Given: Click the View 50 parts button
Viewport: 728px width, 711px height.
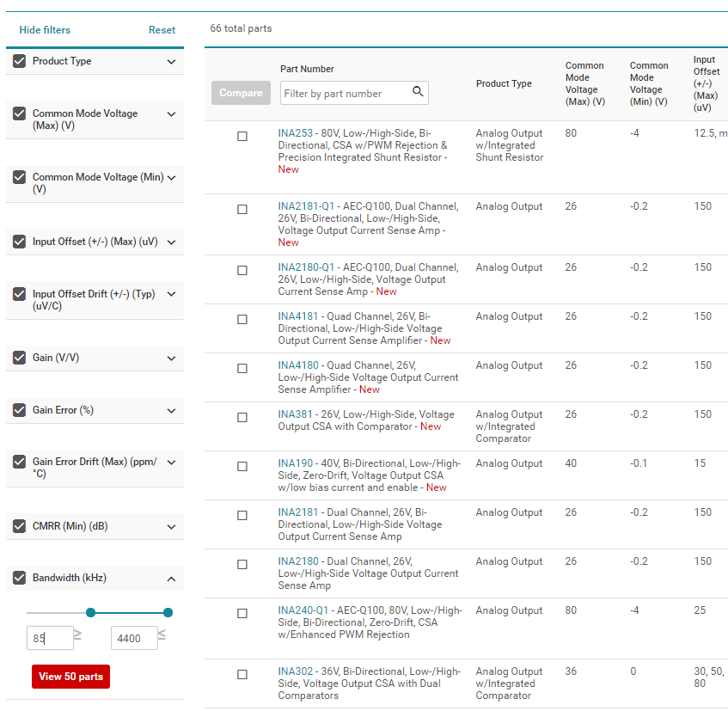Looking at the screenshot, I should click(x=71, y=677).
